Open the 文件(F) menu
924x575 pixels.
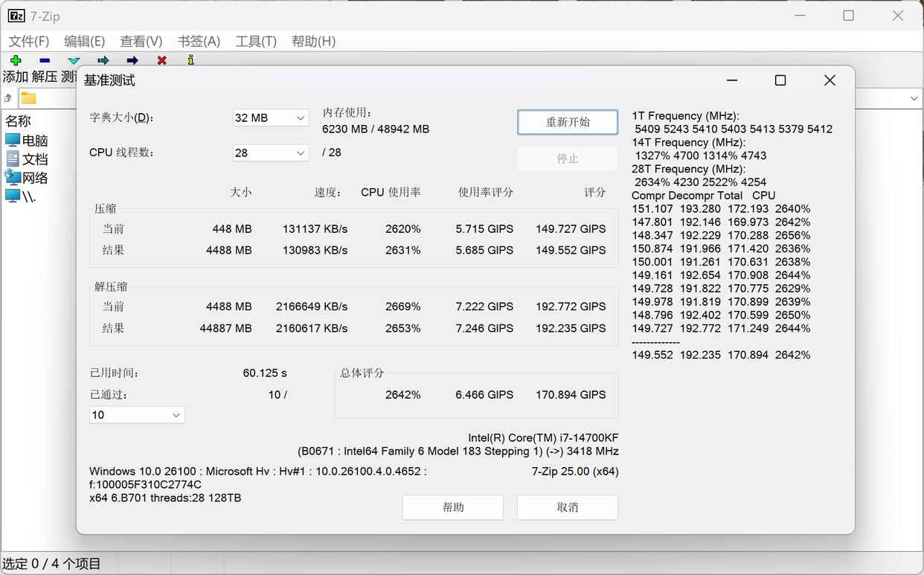29,42
